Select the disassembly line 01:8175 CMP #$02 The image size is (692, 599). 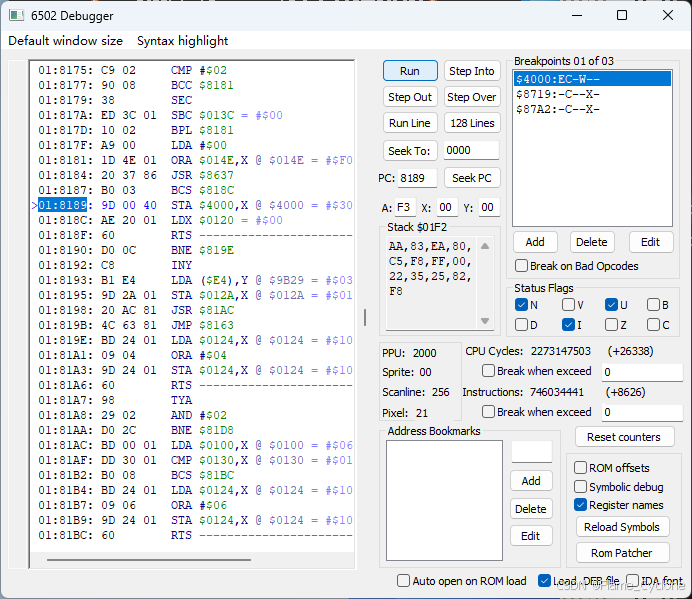[192, 70]
